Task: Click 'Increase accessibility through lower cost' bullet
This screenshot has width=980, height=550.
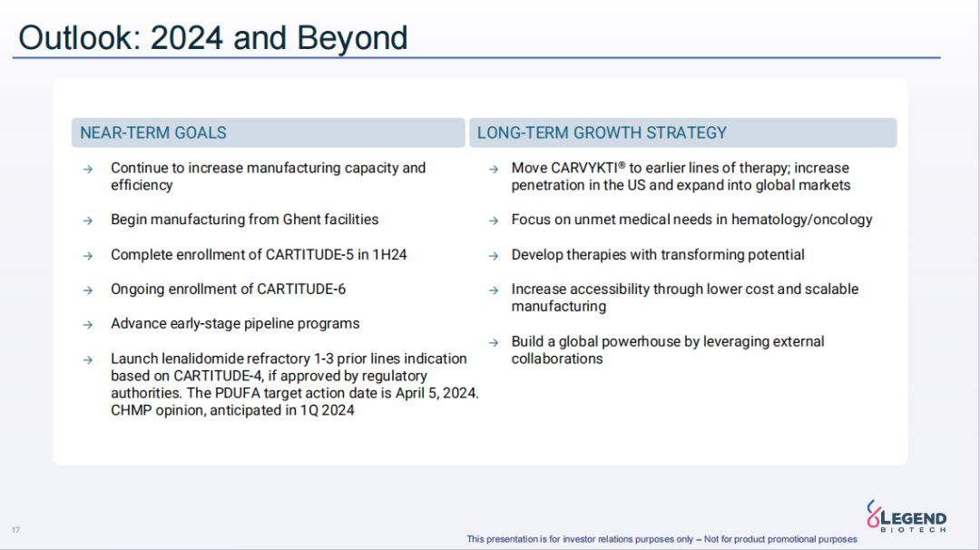Action: point(685,298)
